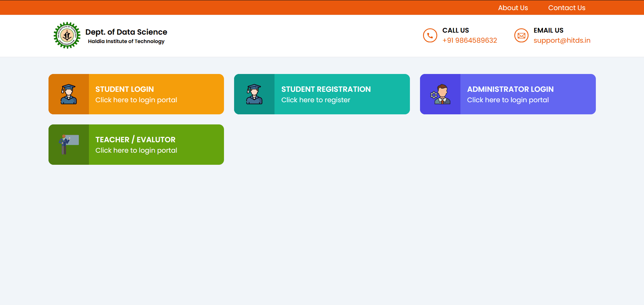Open the TEACHER / EVALUTOR card heading

(x=135, y=140)
